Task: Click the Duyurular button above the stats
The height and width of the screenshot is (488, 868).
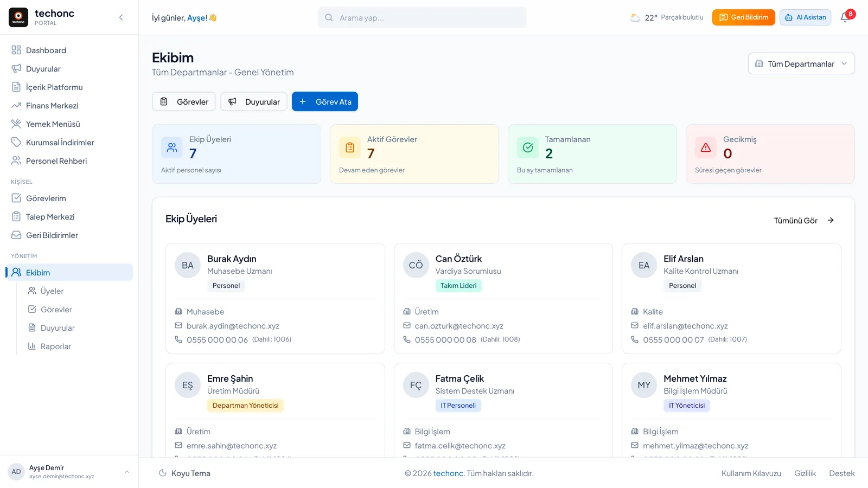Action: [x=254, y=101]
